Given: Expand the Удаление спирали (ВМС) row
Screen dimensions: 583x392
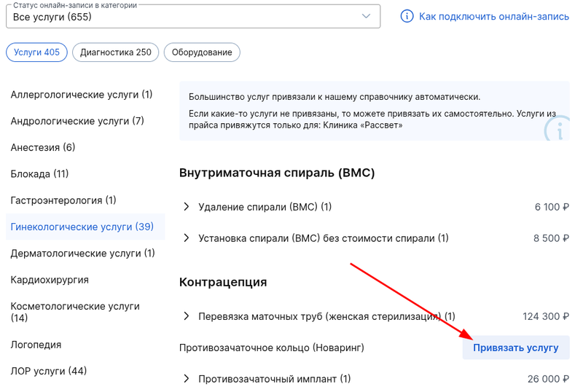Looking at the screenshot, I should 187,207.
